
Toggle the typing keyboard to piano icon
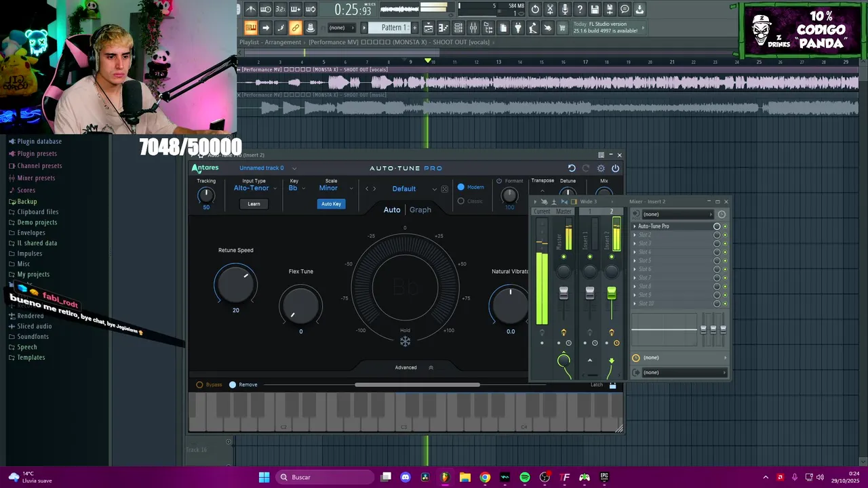[x=251, y=28]
